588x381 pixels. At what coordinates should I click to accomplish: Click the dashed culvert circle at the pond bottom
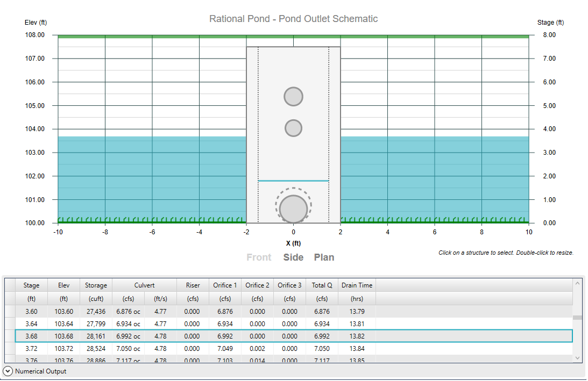click(293, 208)
